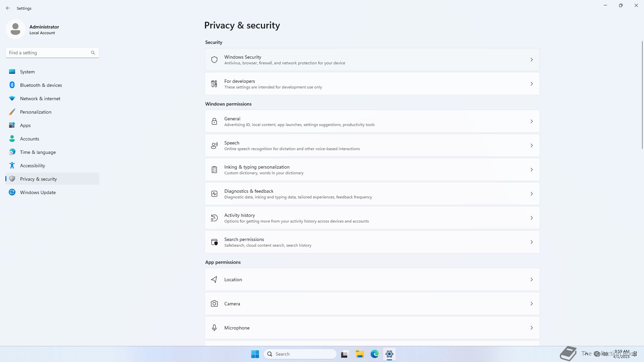Image resolution: width=644 pixels, height=362 pixels.
Task: Click the Diagnostics & feedback pulse icon
Action: [214, 194]
